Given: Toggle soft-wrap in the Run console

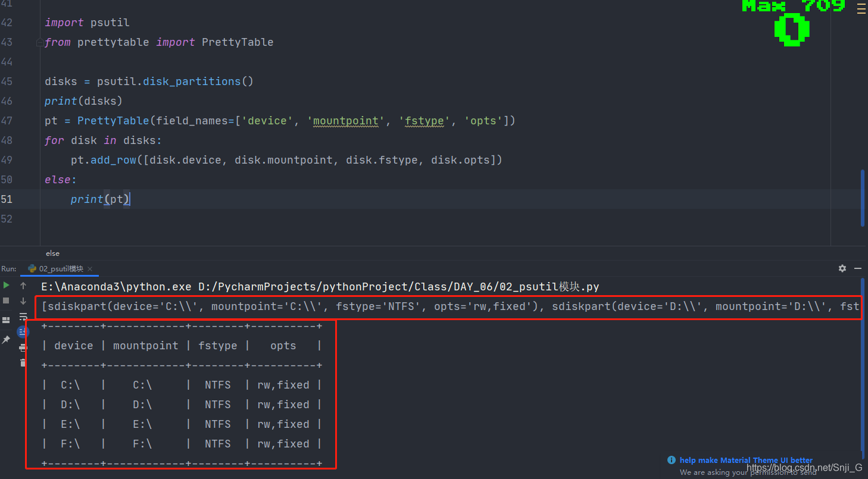Looking at the screenshot, I should (x=23, y=317).
